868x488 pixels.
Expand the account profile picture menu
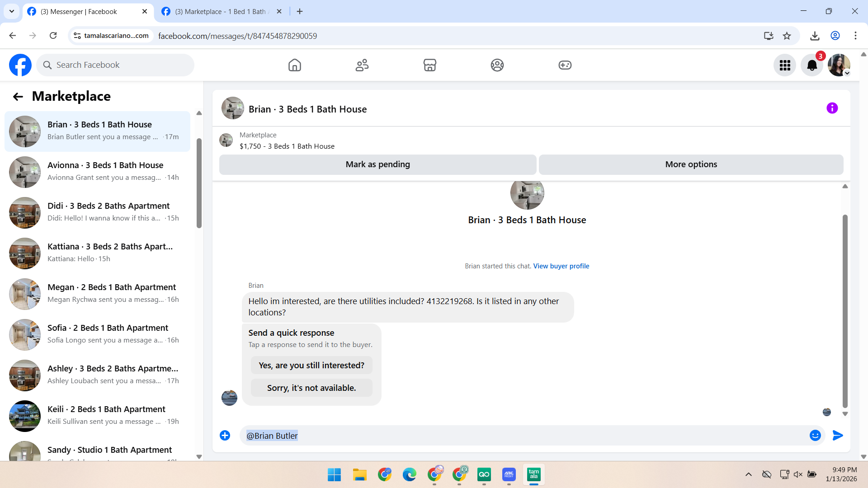(839, 66)
